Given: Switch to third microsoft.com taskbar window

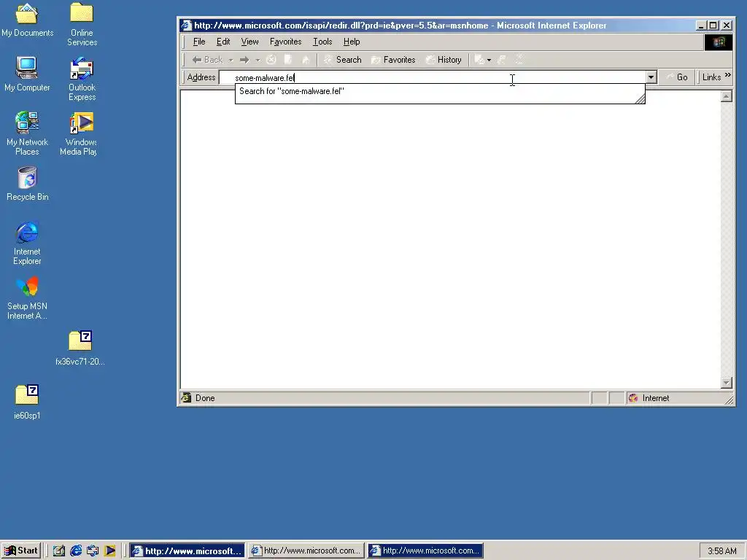Looking at the screenshot, I should 425,551.
